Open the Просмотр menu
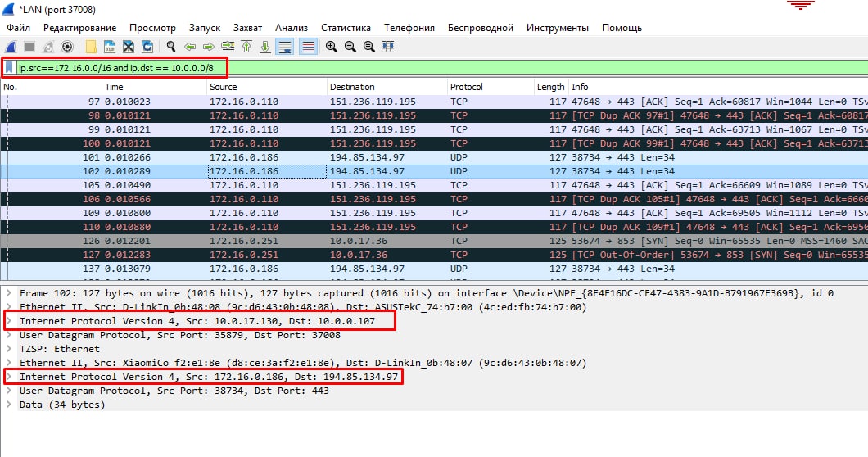This screenshot has width=868, height=457. pyautogui.click(x=153, y=28)
